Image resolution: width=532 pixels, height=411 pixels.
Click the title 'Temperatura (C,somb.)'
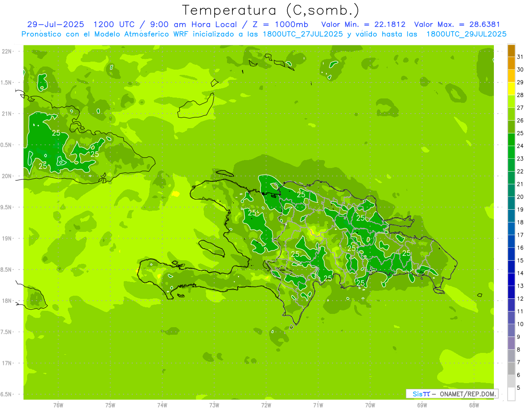pyautogui.click(x=271, y=10)
